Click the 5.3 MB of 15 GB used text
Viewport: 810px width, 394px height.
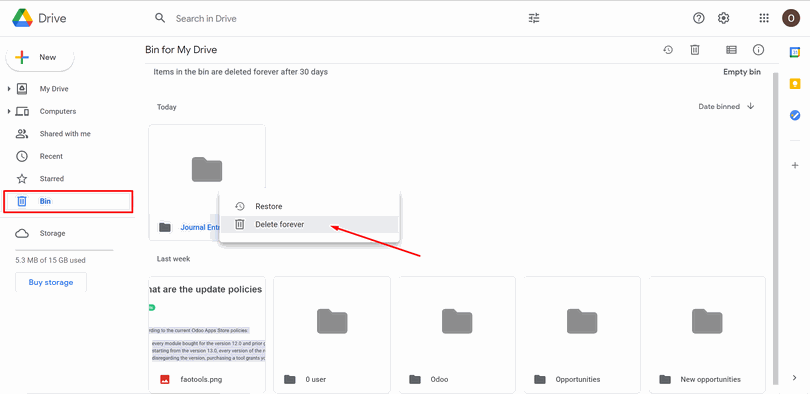(x=51, y=260)
